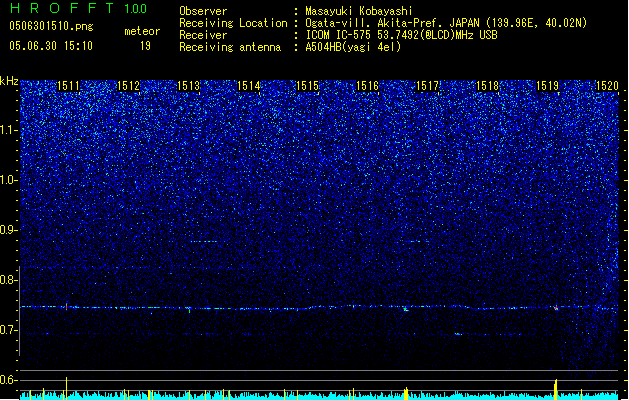
Task: Click the meteor count value 19
Action: (145, 46)
